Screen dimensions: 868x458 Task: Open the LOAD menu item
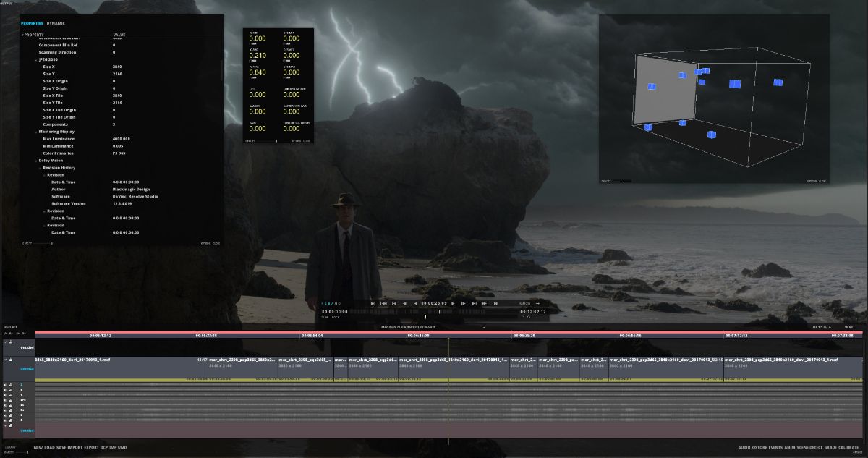50,448
